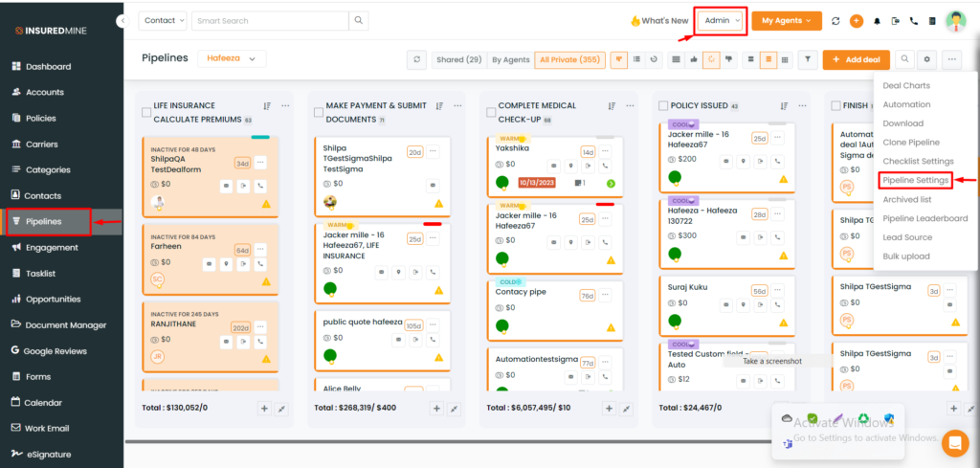Click the Smart Search input field
This screenshot has height=468, width=980.
click(x=270, y=21)
